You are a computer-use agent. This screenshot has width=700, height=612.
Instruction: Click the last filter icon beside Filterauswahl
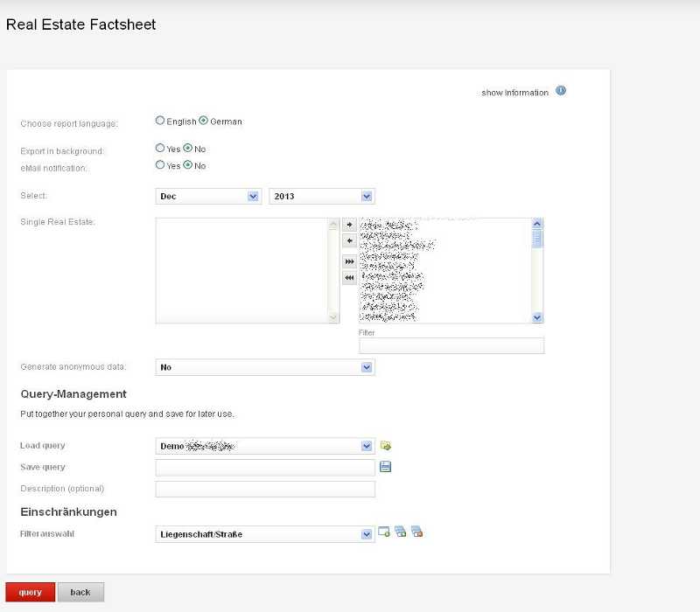point(417,532)
